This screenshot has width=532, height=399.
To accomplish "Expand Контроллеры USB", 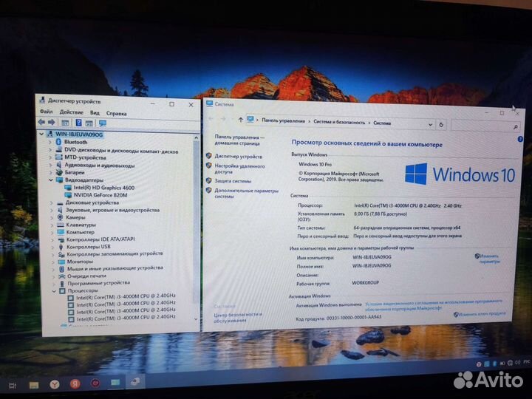I will (52, 247).
